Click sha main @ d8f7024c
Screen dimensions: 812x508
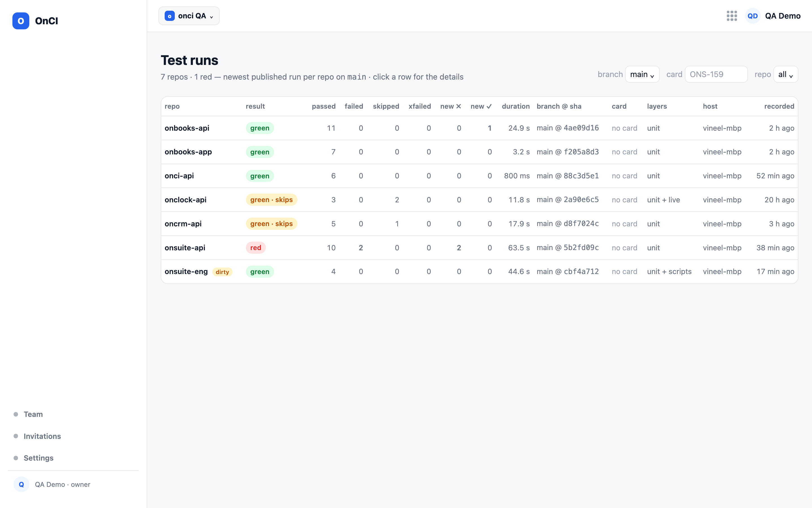[568, 224]
